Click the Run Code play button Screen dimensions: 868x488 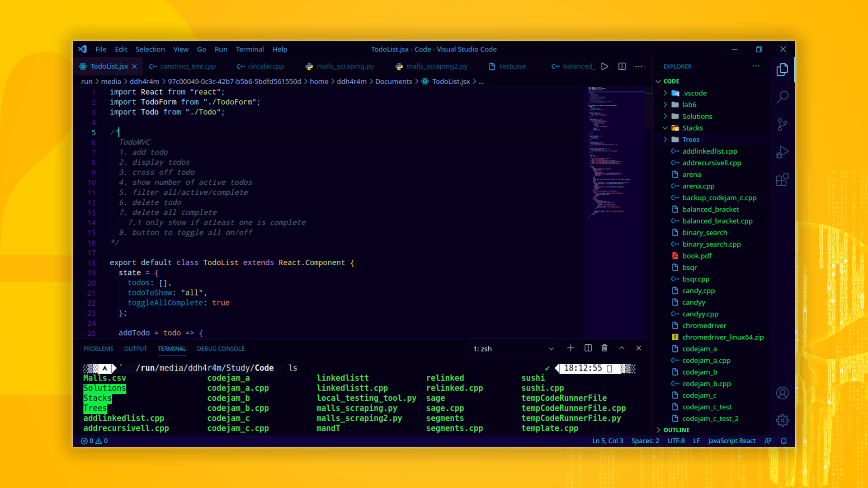(604, 66)
